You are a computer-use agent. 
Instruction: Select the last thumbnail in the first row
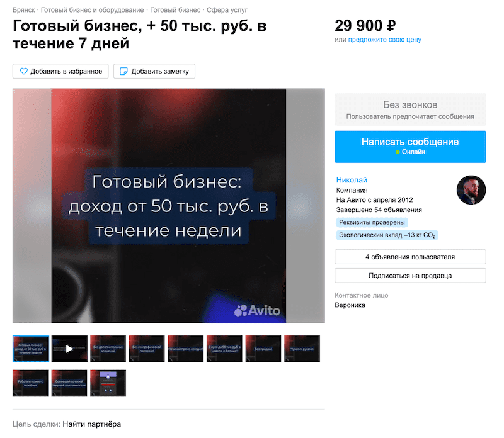(x=302, y=349)
